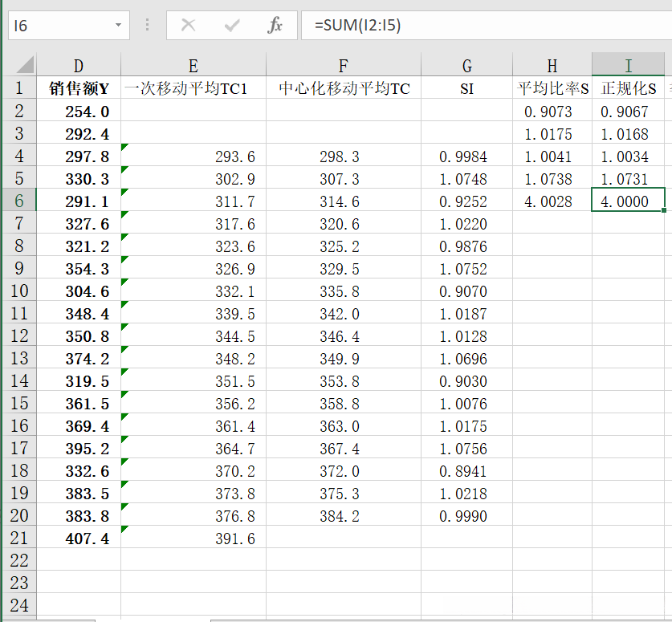Select cell with value 375.3
Image resolution: width=672 pixels, height=622 pixels.
point(344,494)
